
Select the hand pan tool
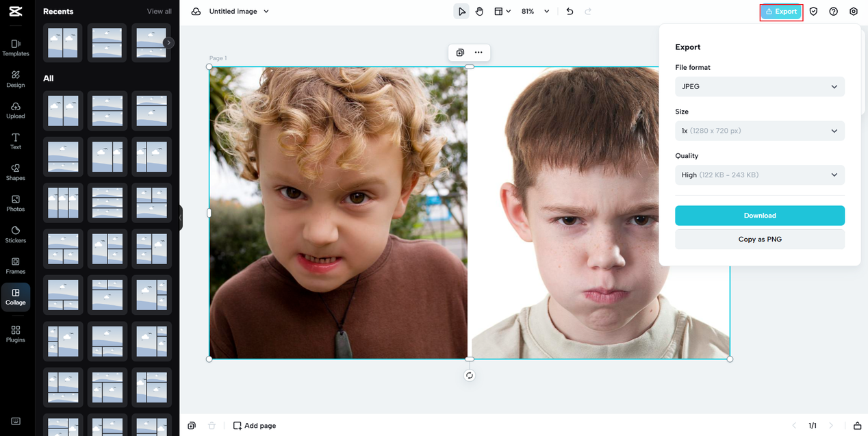point(479,12)
